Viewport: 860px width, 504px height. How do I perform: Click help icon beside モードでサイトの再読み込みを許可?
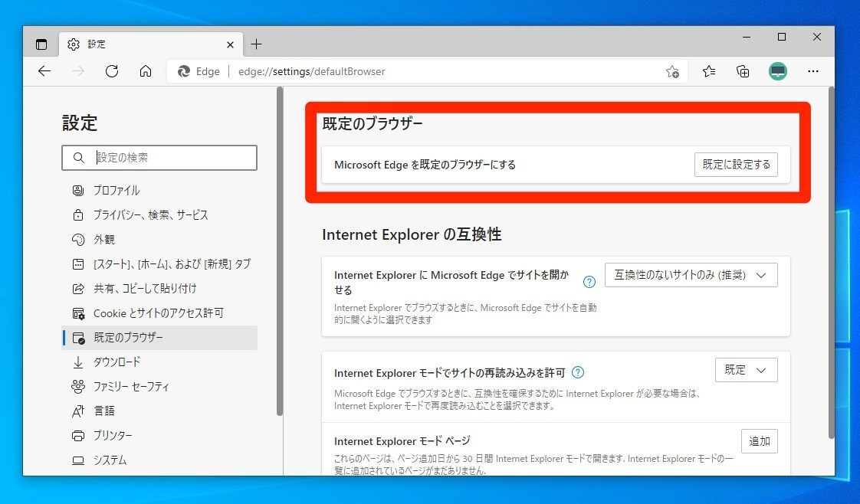point(577,372)
